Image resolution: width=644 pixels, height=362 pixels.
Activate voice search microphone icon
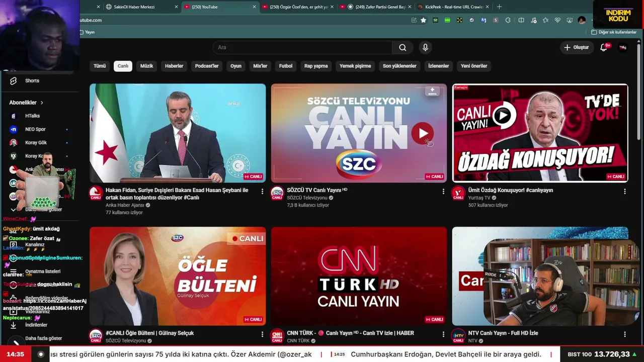click(x=425, y=47)
